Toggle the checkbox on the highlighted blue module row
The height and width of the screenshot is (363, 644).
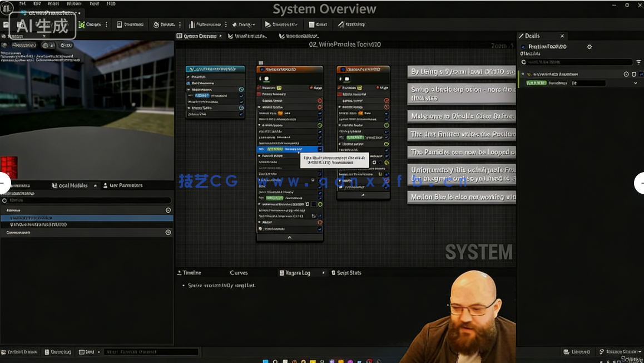(x=320, y=149)
